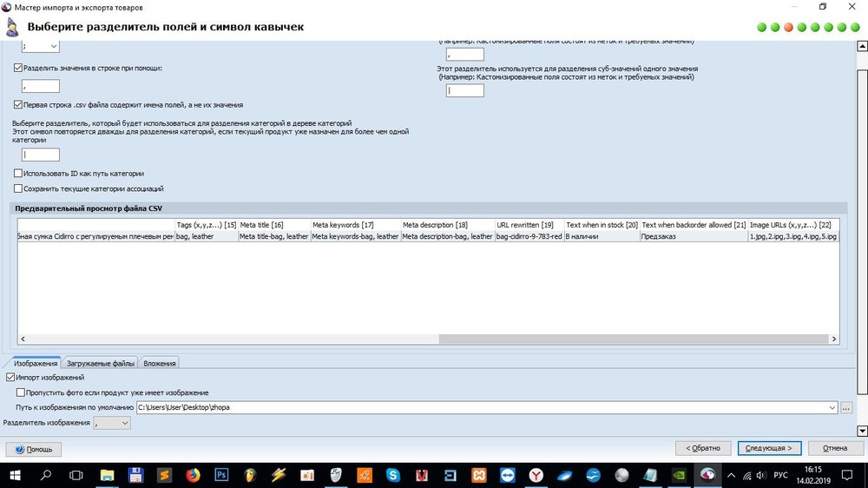
Task: Open network Wi-Fi tray icon
Action: [x=747, y=475]
